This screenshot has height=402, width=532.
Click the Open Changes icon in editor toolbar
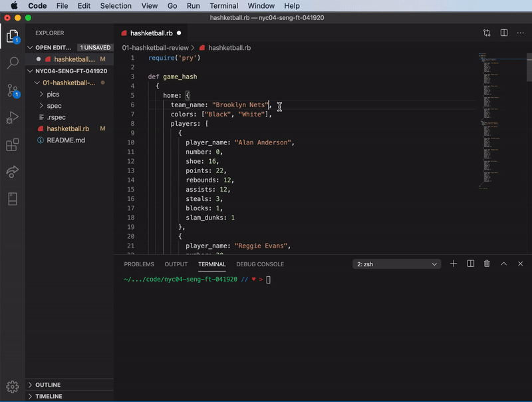[x=487, y=33]
